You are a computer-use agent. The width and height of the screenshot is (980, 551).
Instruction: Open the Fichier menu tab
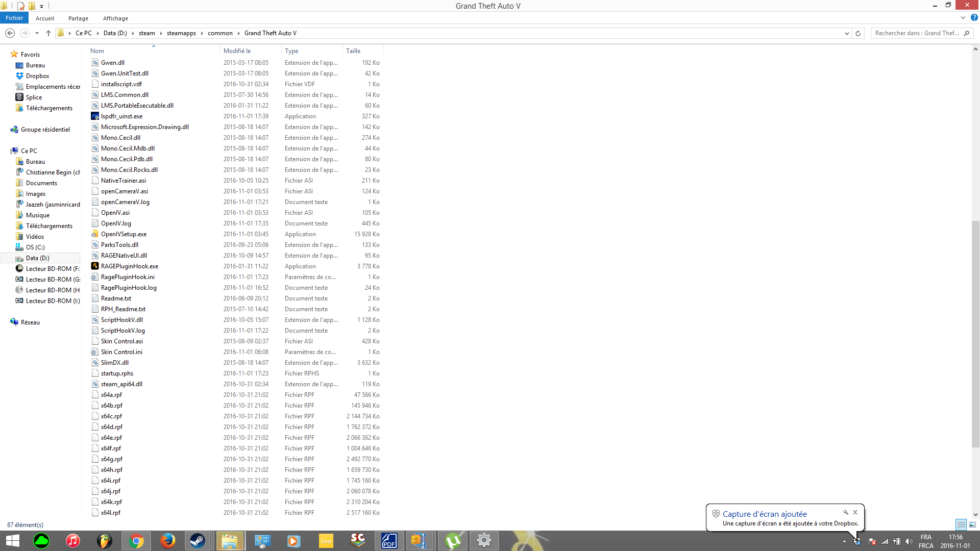pyautogui.click(x=14, y=18)
